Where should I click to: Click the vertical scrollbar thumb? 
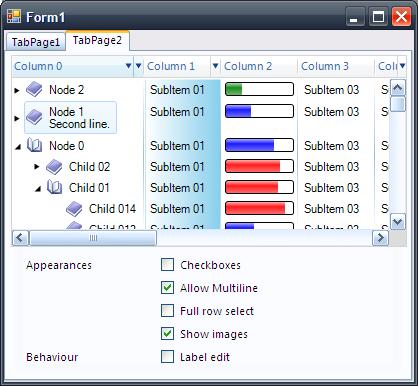point(398,104)
